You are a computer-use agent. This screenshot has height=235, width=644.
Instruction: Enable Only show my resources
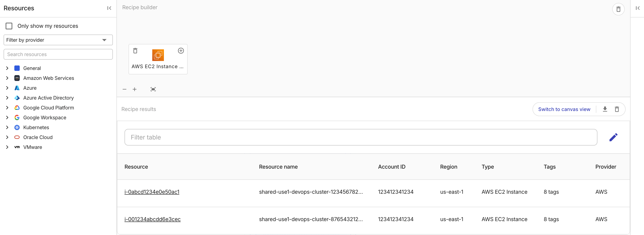[x=9, y=26]
